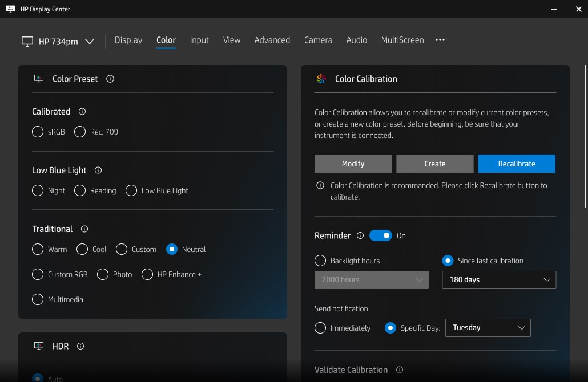The height and width of the screenshot is (382, 588).
Task: Click the Recalibrate button
Action: pyautogui.click(x=516, y=164)
